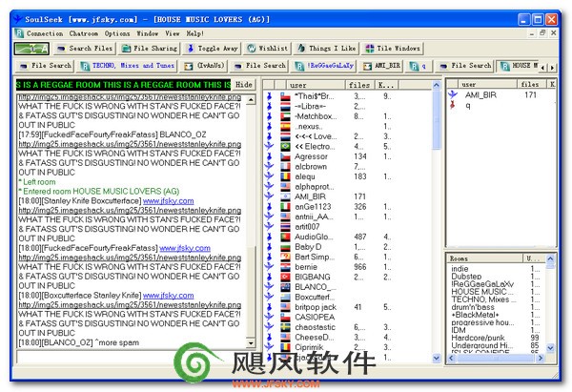The image size is (572, 392).
Task: Select user alequ in room list
Action: (305, 176)
